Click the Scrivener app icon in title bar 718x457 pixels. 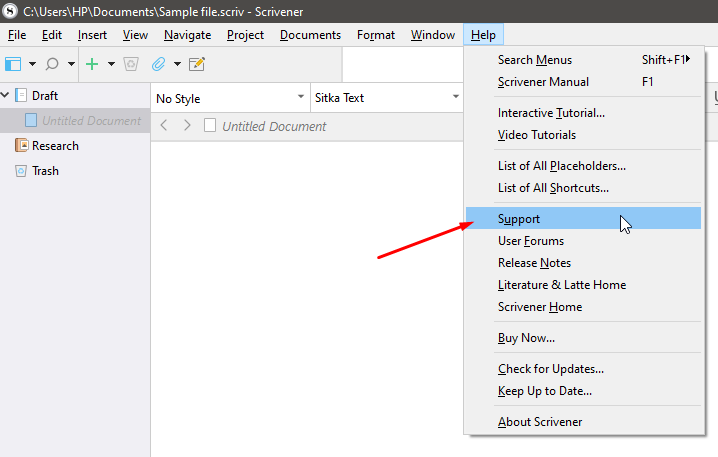point(10,11)
